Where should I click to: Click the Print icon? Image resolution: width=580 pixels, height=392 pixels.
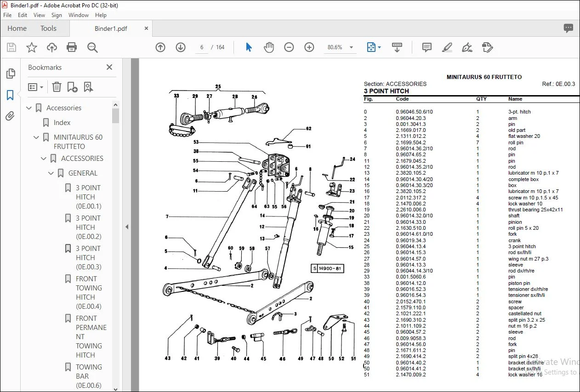(72, 47)
